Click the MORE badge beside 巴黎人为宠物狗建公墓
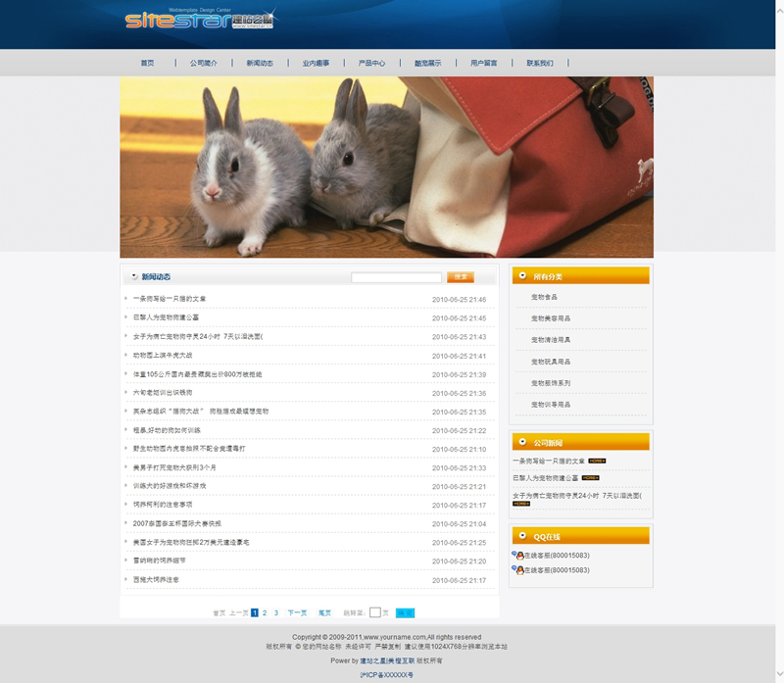 coord(590,478)
